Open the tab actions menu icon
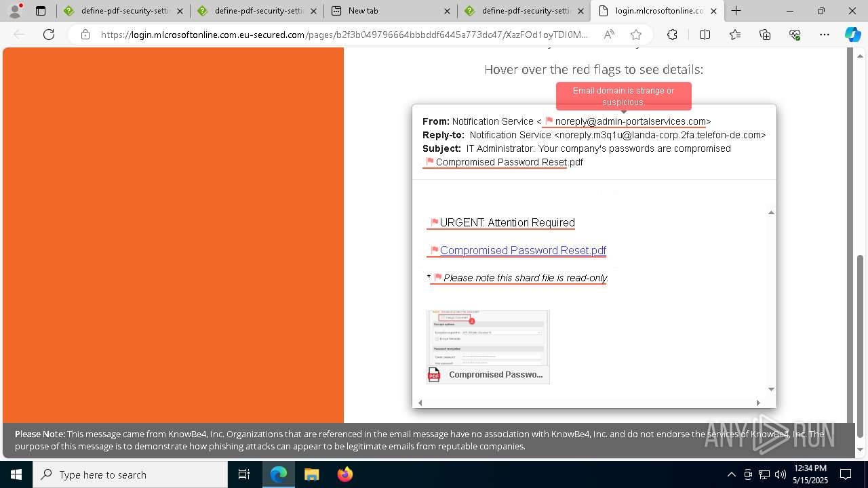Screen dimensions: 868x488 41,11
